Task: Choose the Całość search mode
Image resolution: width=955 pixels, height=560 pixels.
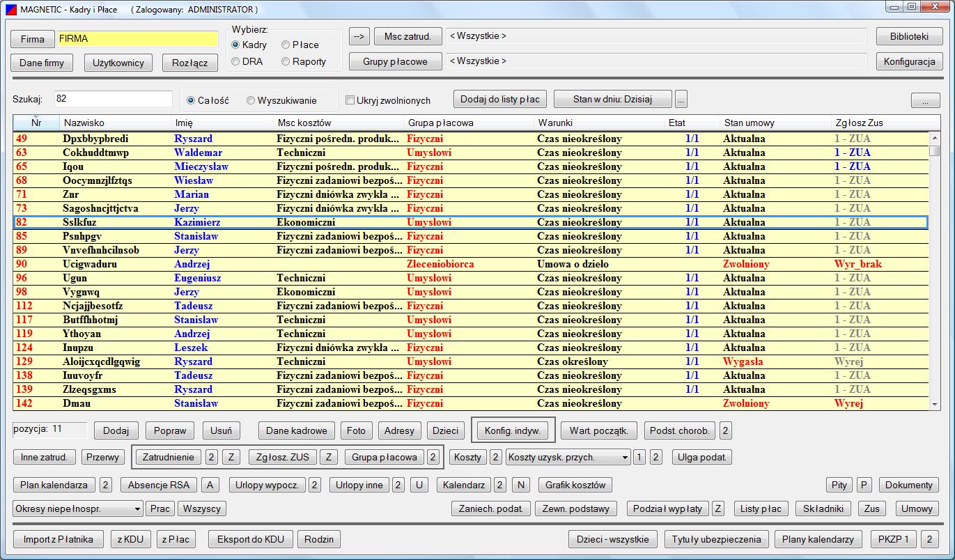Action: 191,100
